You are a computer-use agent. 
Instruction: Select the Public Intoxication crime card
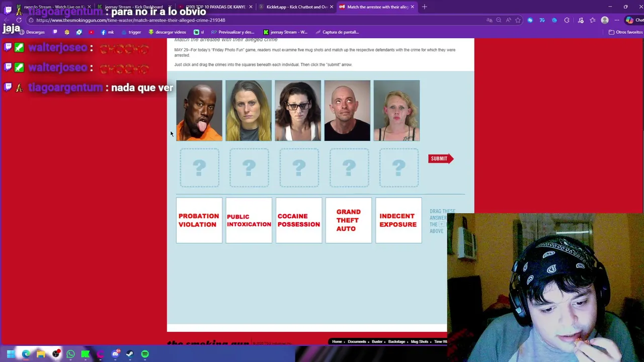[249, 220]
